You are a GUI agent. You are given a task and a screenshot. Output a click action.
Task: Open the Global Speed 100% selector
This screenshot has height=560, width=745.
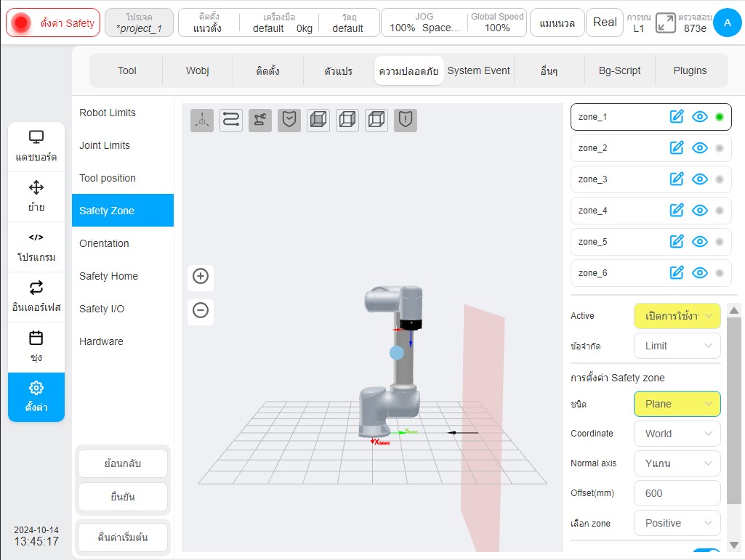pyautogui.click(x=497, y=23)
